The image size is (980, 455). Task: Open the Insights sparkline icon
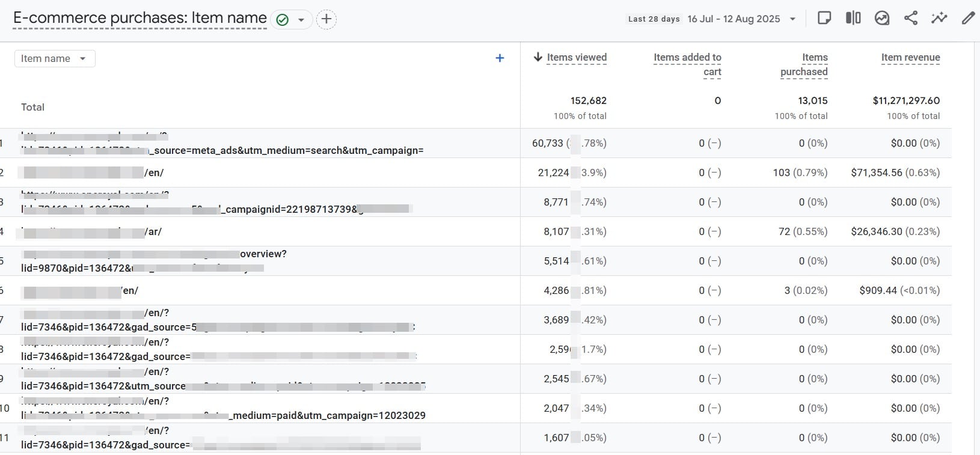939,18
